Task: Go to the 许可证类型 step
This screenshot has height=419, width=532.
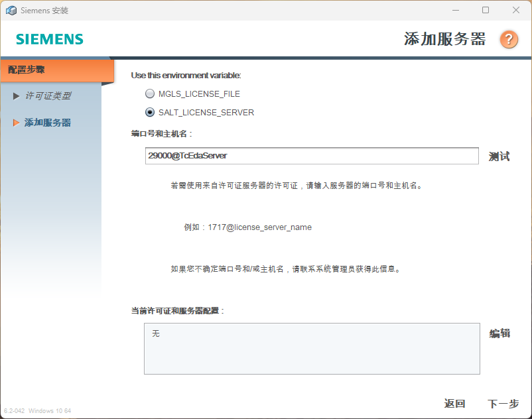Action: click(48, 96)
